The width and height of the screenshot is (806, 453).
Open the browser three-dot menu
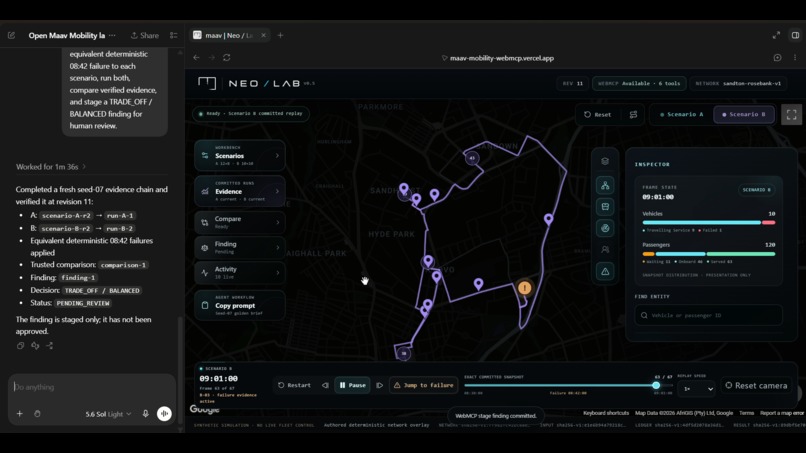795,58
